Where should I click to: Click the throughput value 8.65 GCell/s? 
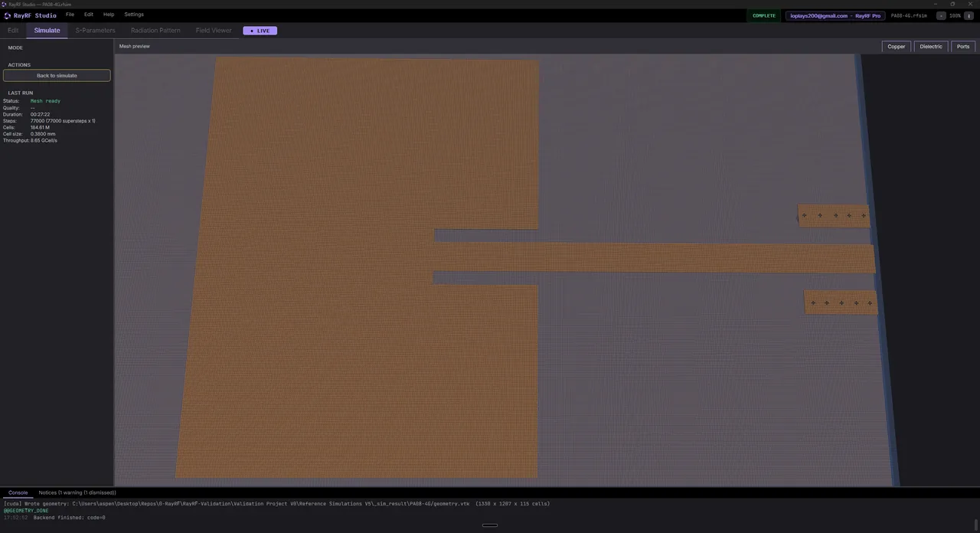(44, 140)
